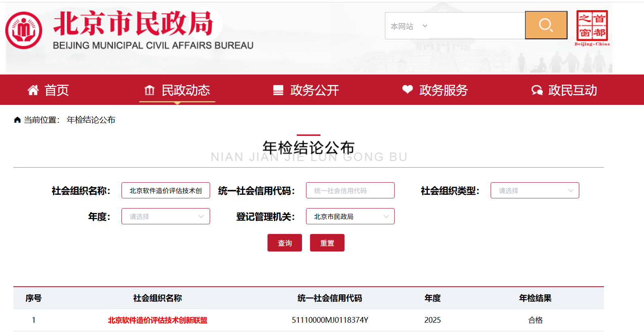Image resolution: width=644 pixels, height=332 pixels.
Task: Click the building icon beside 民政动态
Action: pyautogui.click(x=150, y=90)
